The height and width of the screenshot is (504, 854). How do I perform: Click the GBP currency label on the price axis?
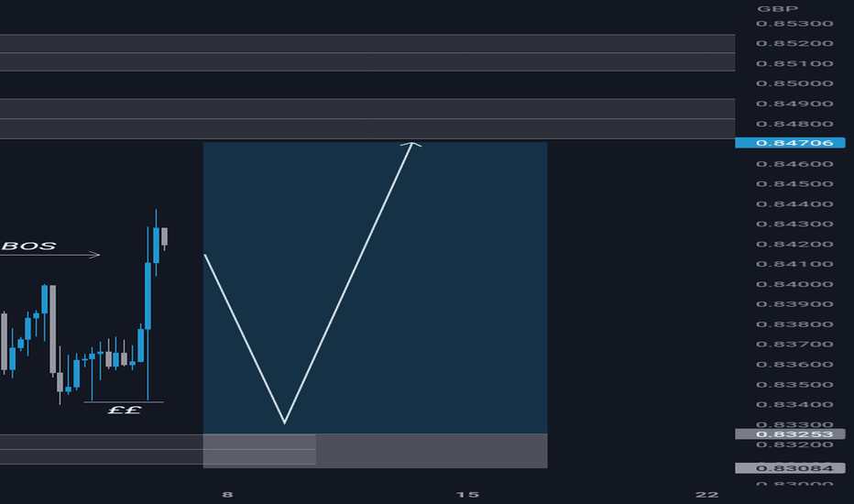point(777,9)
